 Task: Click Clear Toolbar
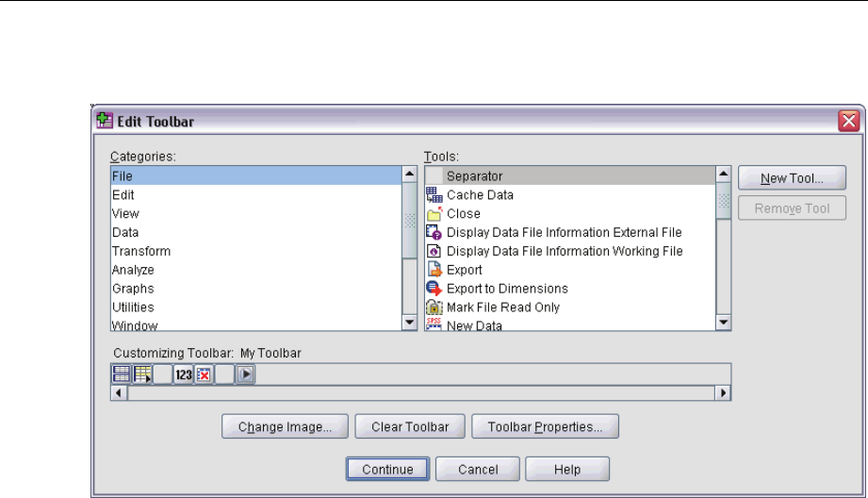410,426
